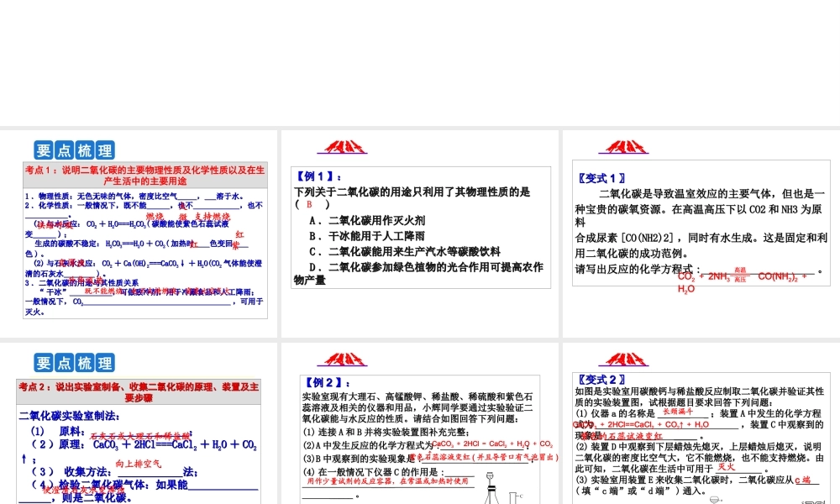Click the 考点1 title in the first slide
Viewport: 840px width, 504px height.
tap(145, 176)
